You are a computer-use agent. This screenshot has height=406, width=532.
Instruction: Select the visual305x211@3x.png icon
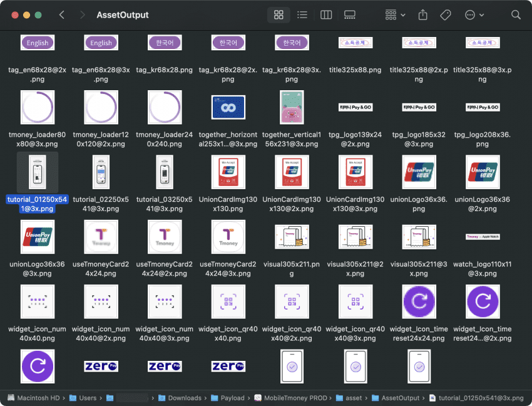[x=419, y=237]
